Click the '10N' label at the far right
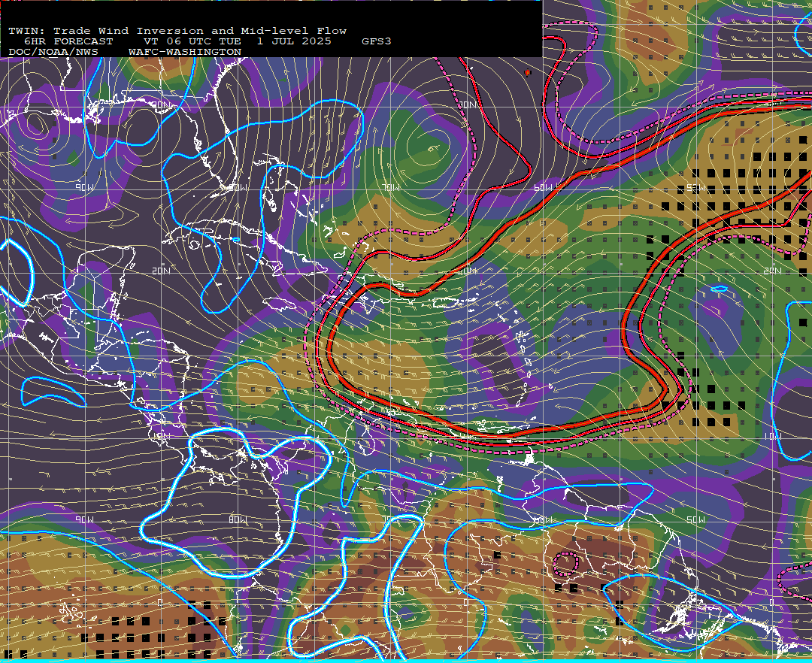The width and height of the screenshot is (812, 663). [x=772, y=437]
